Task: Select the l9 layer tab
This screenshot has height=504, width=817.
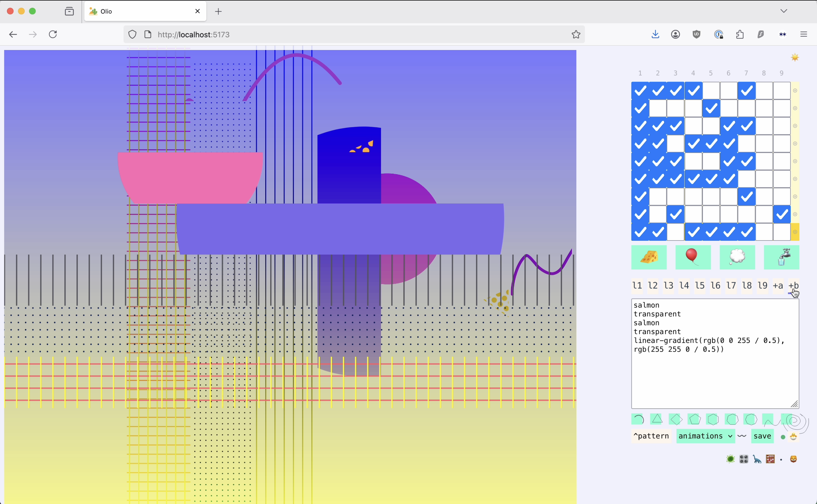Action: [x=762, y=286]
